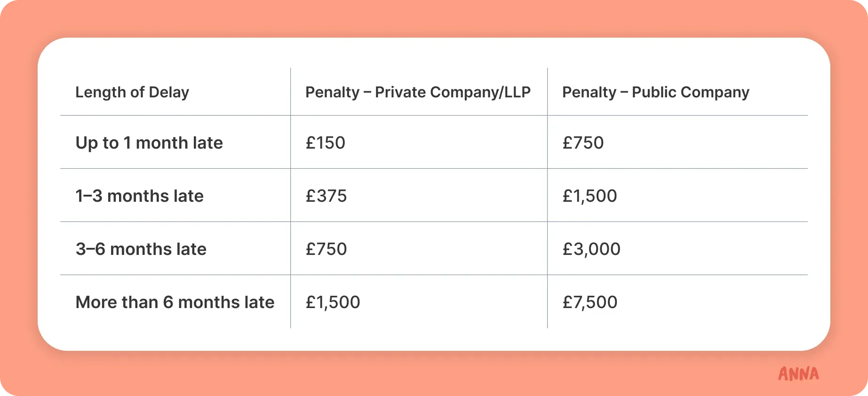Select the £375 penalty cell
This screenshot has width=868, height=396.
(326, 196)
